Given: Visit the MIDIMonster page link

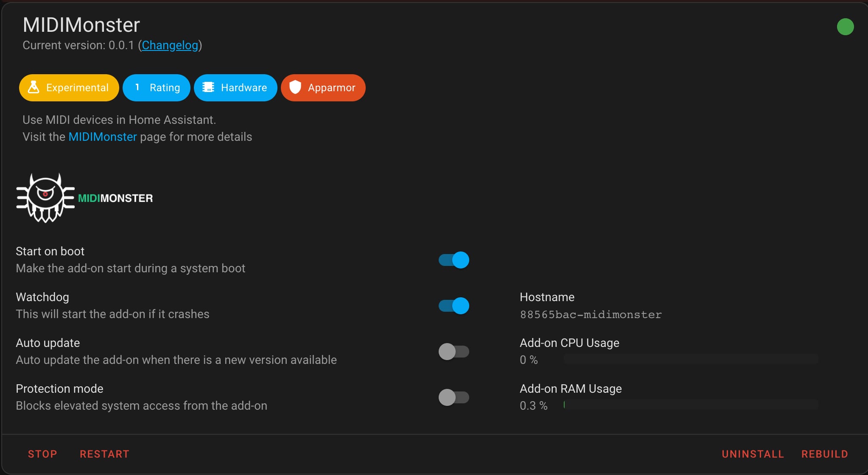Looking at the screenshot, I should click(x=103, y=137).
